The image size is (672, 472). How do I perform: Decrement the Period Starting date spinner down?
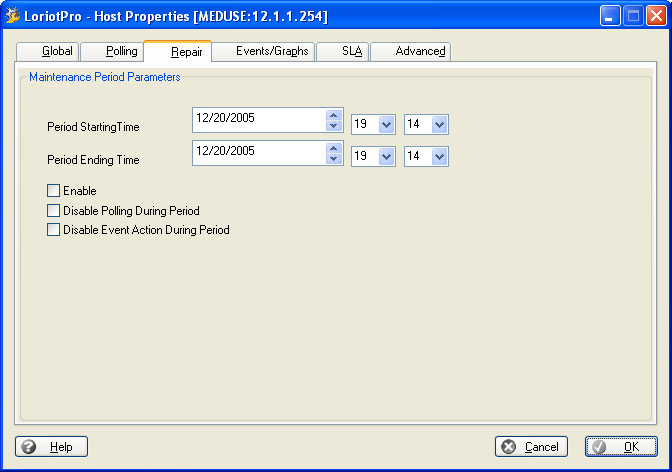[334, 125]
